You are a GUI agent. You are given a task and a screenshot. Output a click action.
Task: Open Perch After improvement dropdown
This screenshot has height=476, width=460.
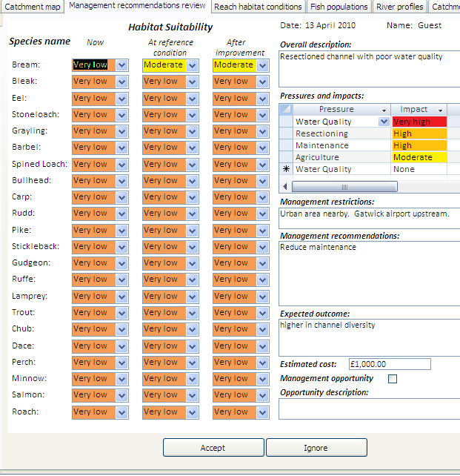263,363
